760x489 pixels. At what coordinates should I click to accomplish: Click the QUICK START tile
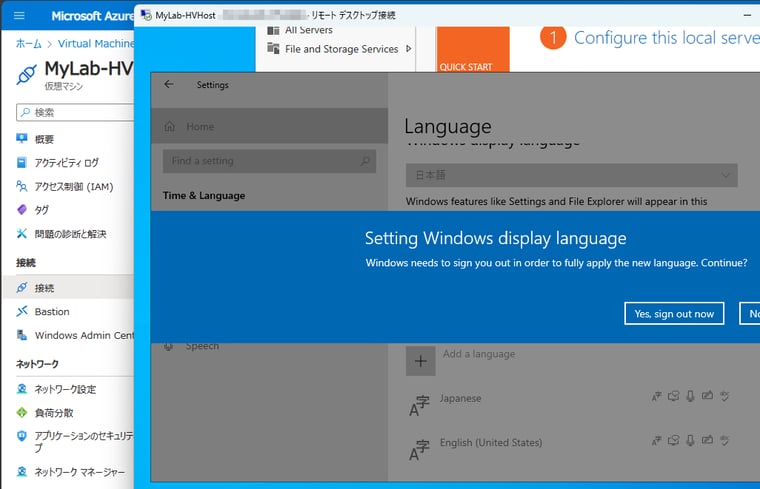(x=473, y=49)
